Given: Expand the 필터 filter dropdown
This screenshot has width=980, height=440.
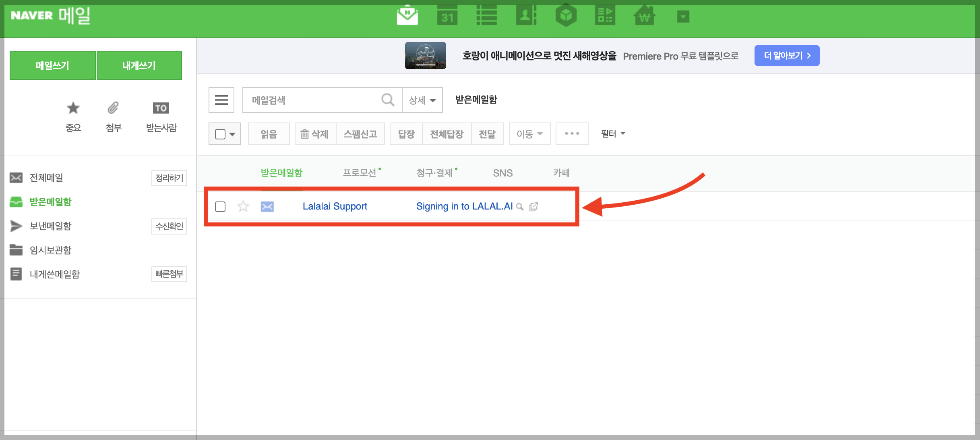Looking at the screenshot, I should pos(612,133).
